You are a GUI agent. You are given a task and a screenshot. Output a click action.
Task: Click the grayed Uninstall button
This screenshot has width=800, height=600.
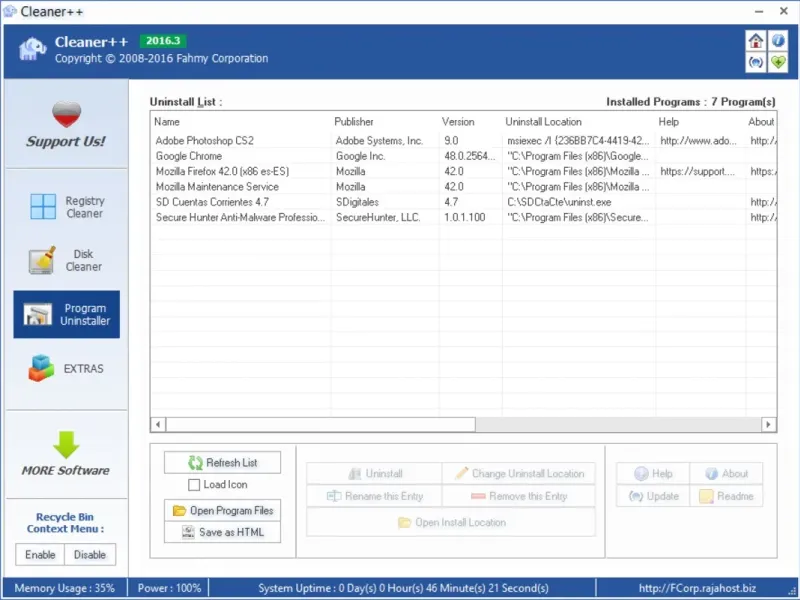coord(374,473)
